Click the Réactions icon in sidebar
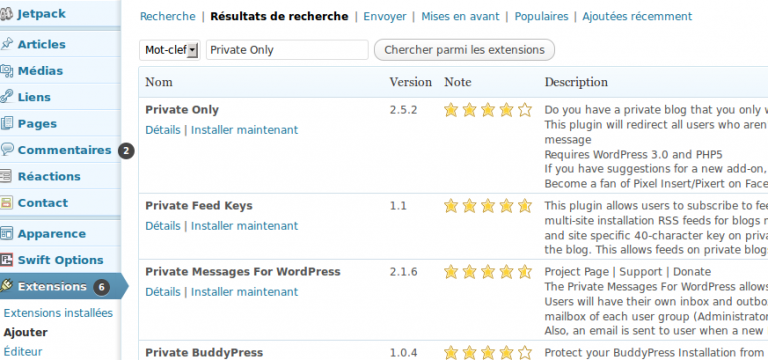Screen dimensions: 768x360 6,176
